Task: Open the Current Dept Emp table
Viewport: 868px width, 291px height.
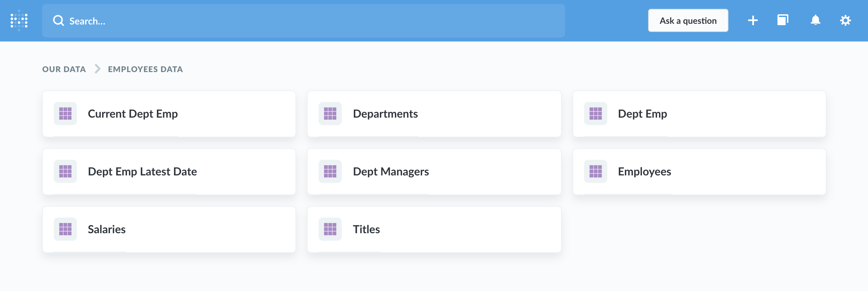Action: (x=169, y=114)
